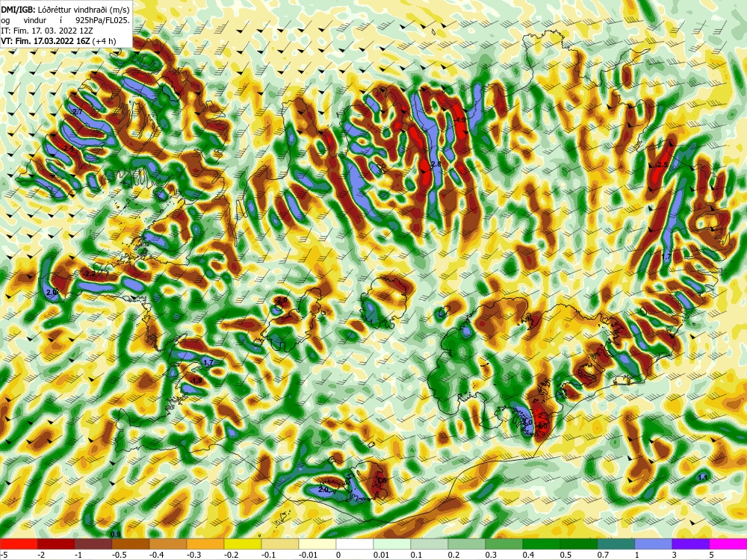Click the light green swatch between 0.2 and 0.3
Viewport: 747px width, 560px height.
pos(467,544)
